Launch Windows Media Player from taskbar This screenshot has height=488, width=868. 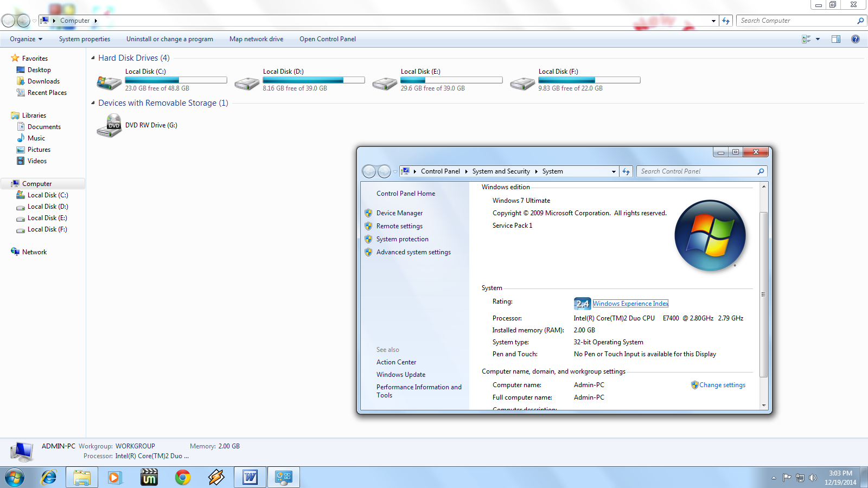pyautogui.click(x=115, y=478)
